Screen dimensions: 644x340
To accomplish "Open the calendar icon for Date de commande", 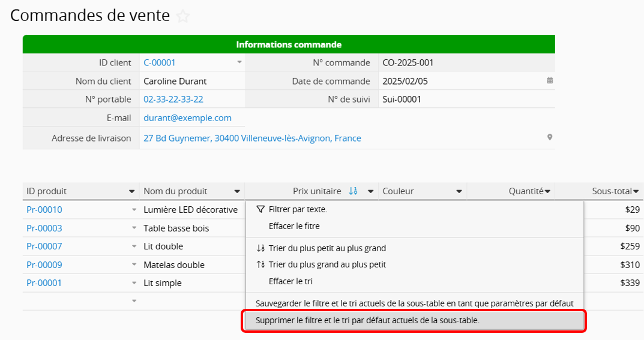I will [549, 80].
